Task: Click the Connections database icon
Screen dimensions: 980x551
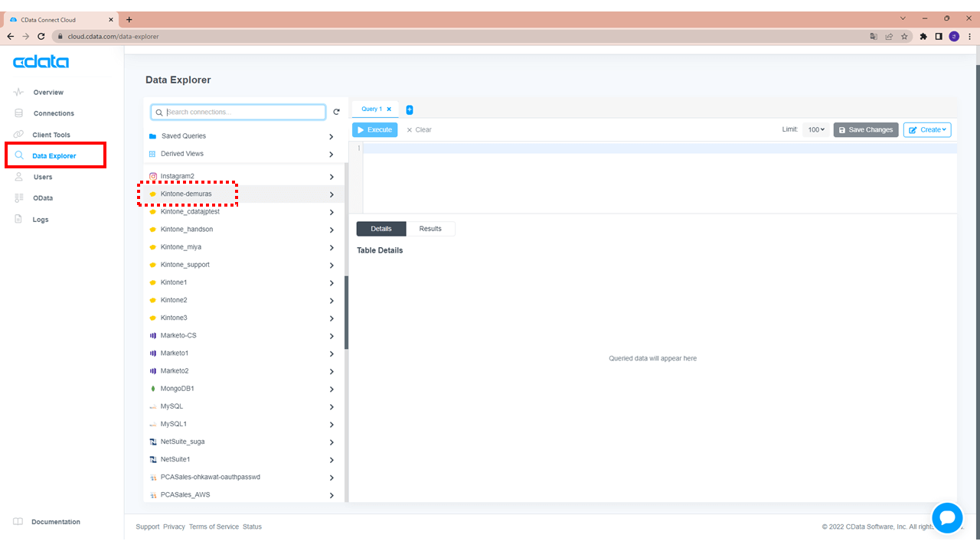Action: pyautogui.click(x=18, y=113)
